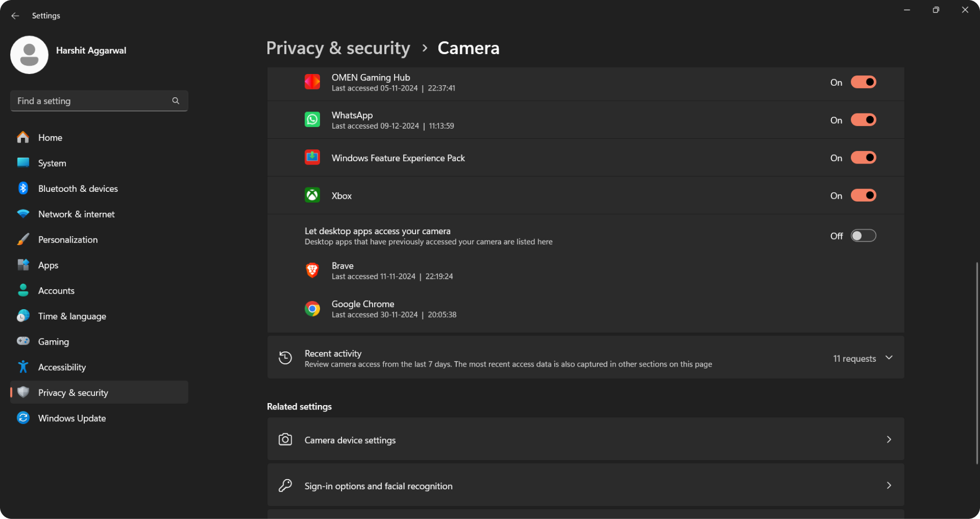
Task: Click the WhatsApp icon in the camera list
Action: tap(312, 119)
